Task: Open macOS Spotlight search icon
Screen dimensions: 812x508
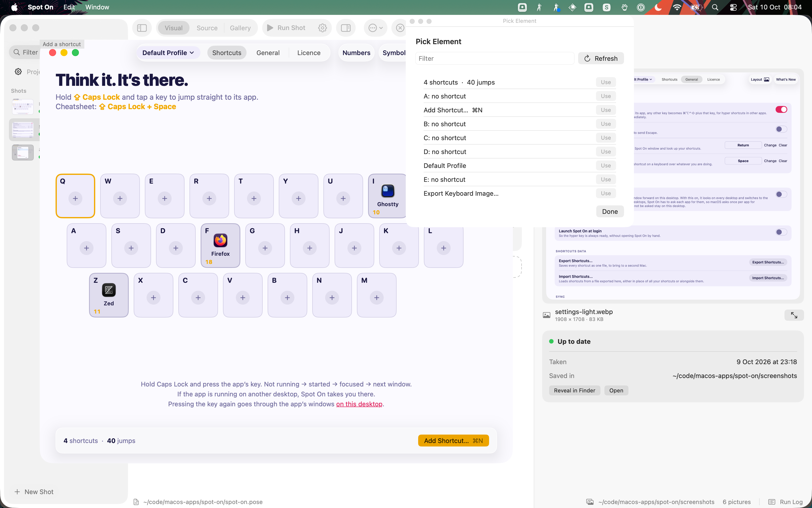Action: [715, 7]
